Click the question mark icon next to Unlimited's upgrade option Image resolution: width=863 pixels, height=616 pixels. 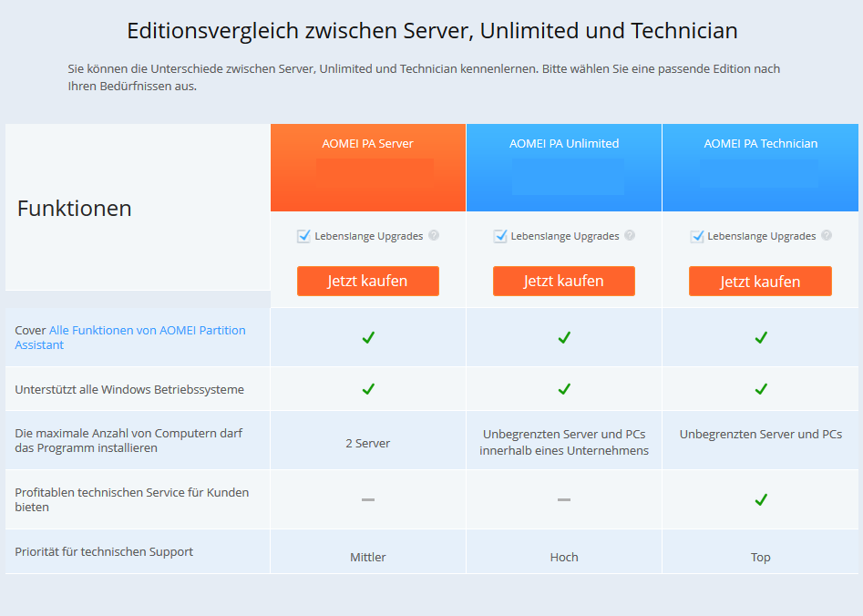pyautogui.click(x=630, y=235)
